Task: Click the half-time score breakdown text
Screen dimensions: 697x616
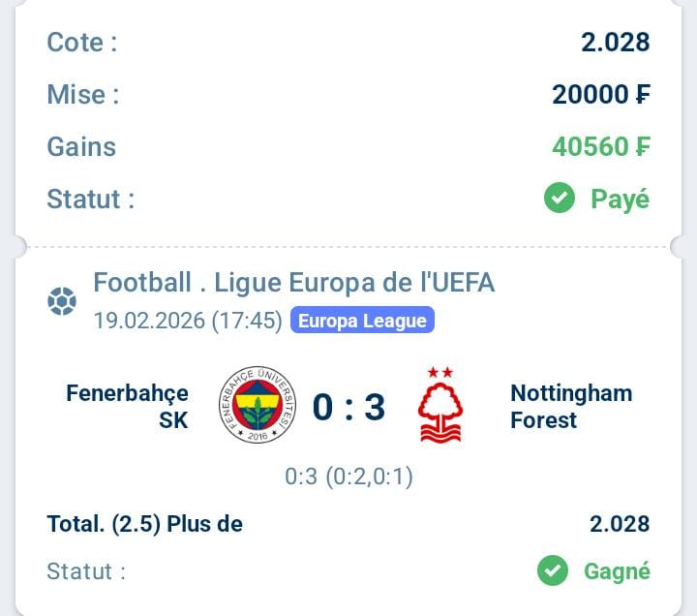Action: [x=348, y=477]
